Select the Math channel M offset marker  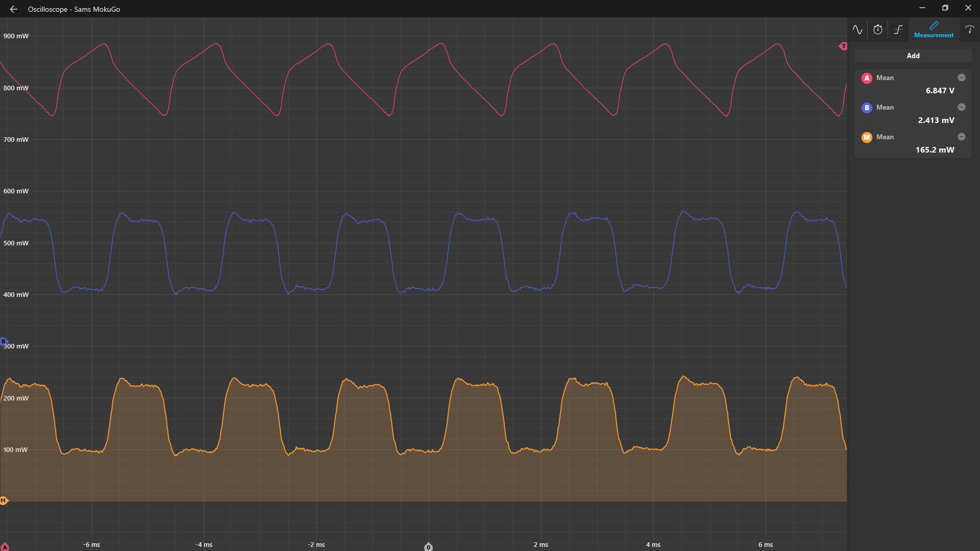(4, 500)
